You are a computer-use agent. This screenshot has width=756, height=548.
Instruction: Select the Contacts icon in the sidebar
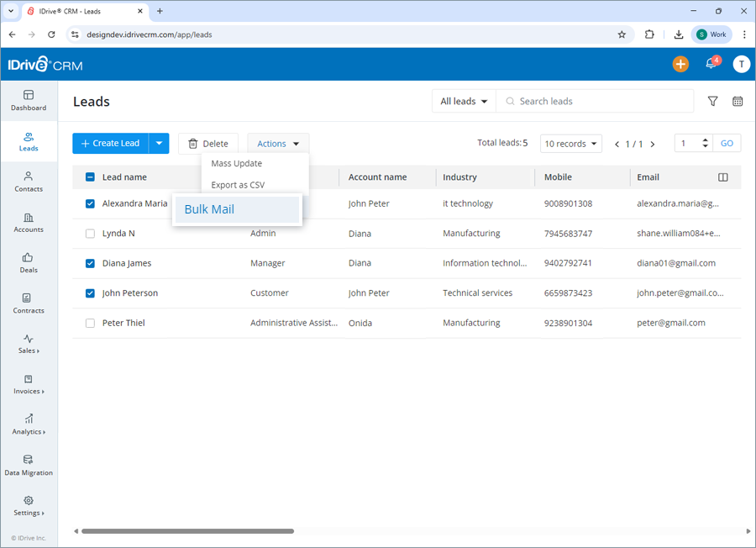click(x=28, y=182)
